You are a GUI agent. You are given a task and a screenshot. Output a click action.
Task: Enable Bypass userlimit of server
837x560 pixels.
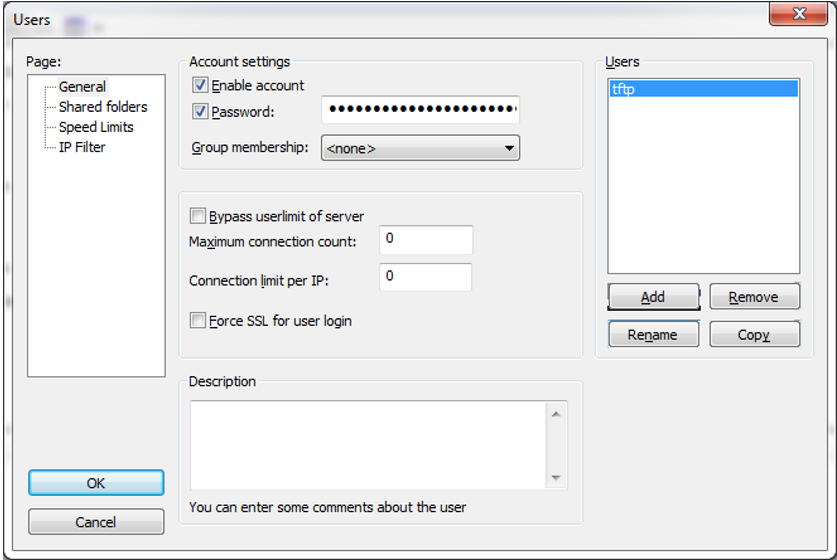[198, 216]
